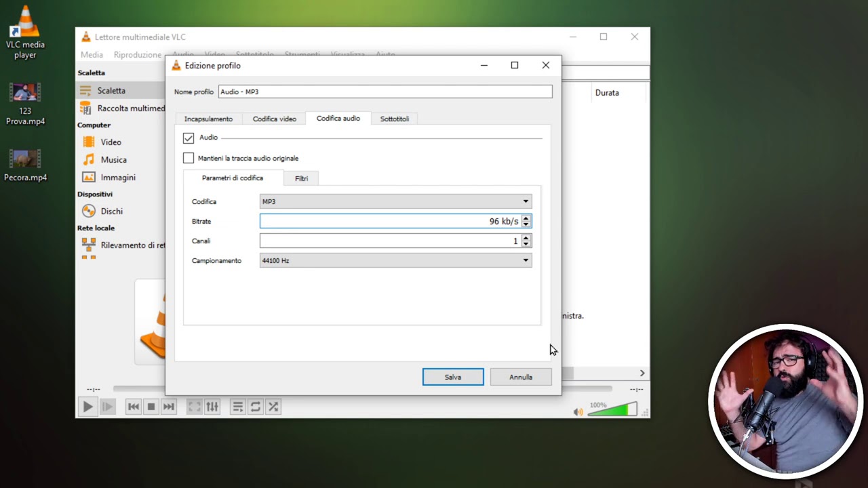Image resolution: width=868 pixels, height=488 pixels.
Task: Click the VLC cone icon in Edizione profilo title
Action: pos(176,66)
